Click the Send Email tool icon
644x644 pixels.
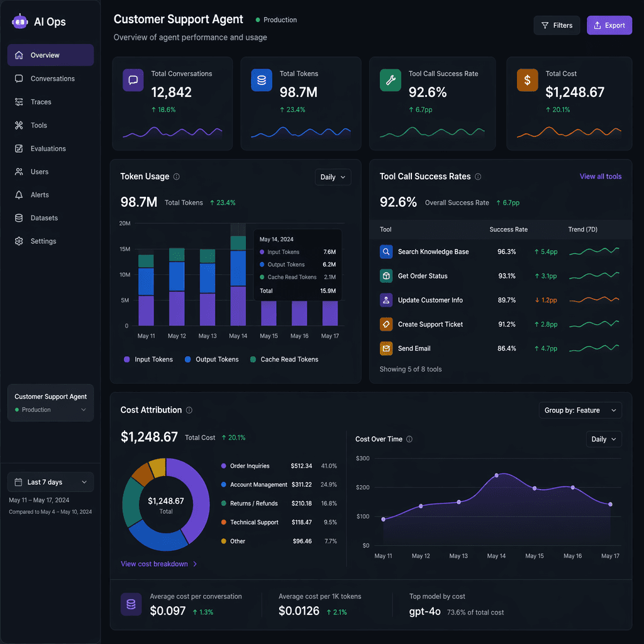385,348
